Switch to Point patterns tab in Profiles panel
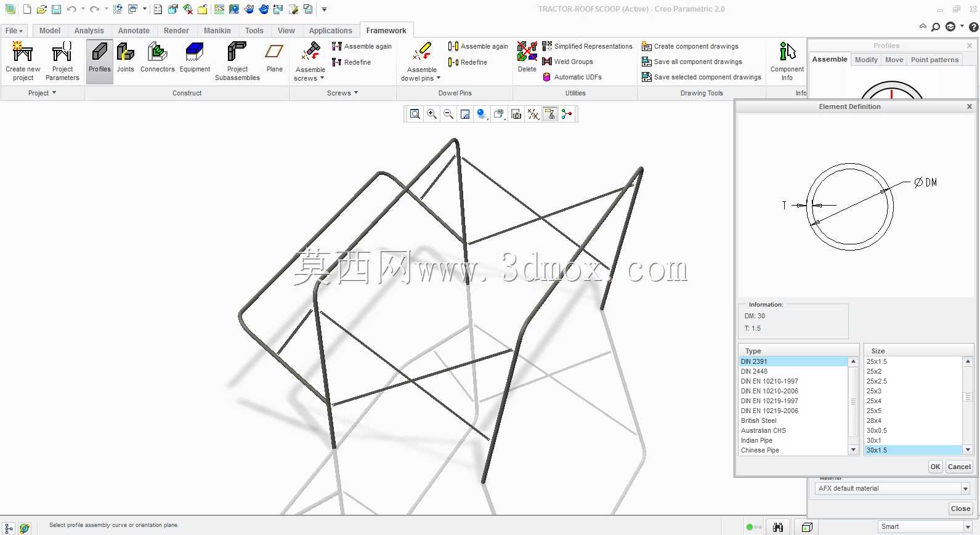Image resolution: width=980 pixels, height=535 pixels. [x=934, y=60]
